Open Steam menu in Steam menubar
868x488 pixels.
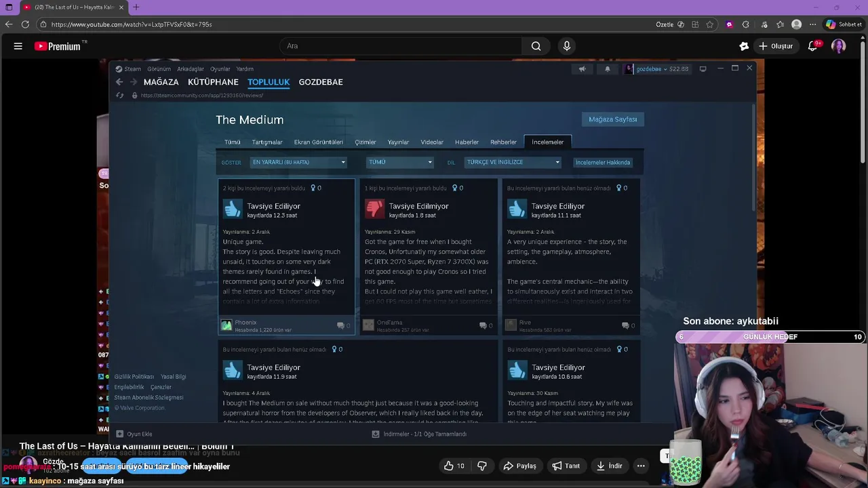pyautogui.click(x=128, y=68)
